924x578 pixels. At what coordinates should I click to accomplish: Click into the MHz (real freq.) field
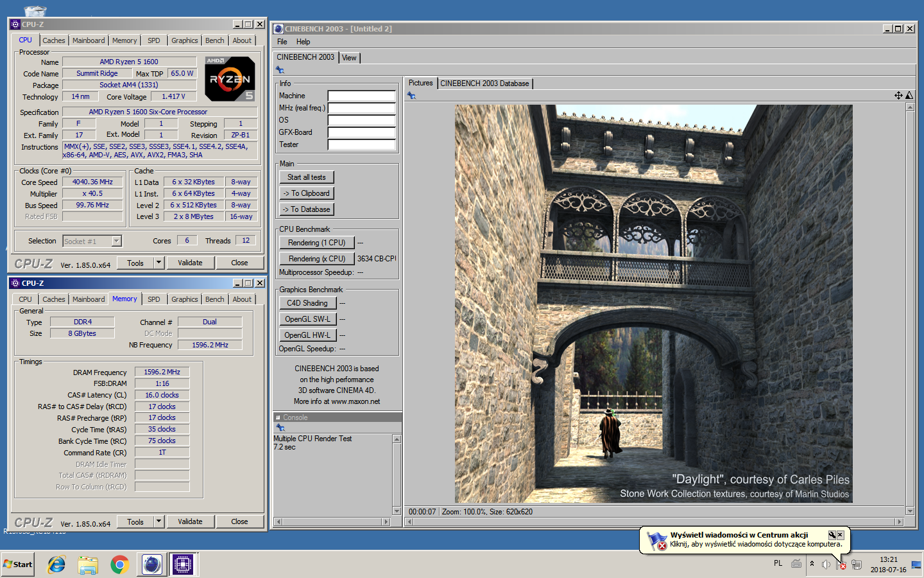coord(362,108)
